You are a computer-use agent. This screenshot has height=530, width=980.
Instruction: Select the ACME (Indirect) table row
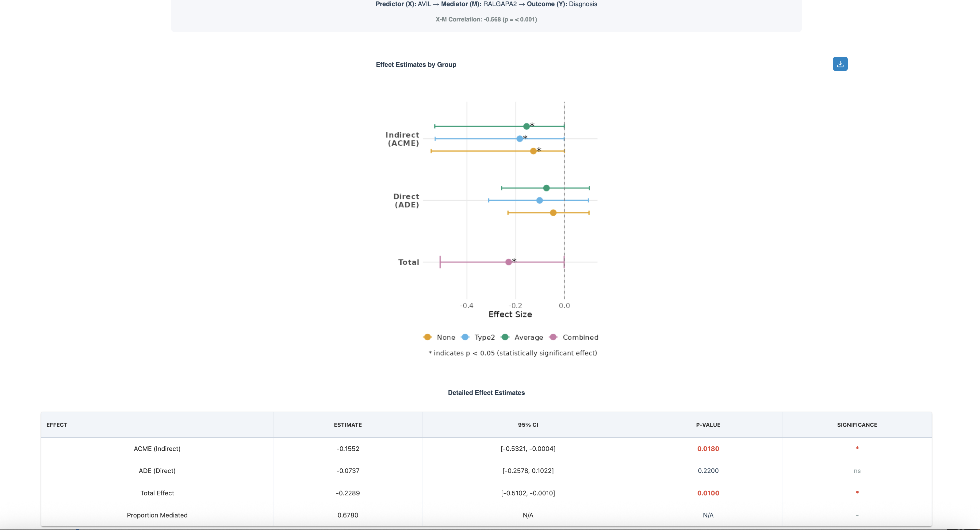tap(157, 449)
